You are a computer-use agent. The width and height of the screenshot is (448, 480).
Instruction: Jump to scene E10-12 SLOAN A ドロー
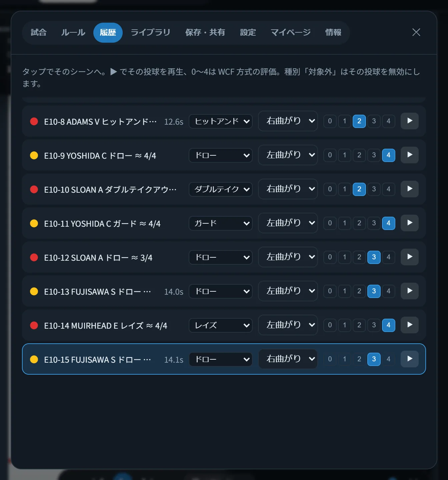pyautogui.click(x=98, y=258)
